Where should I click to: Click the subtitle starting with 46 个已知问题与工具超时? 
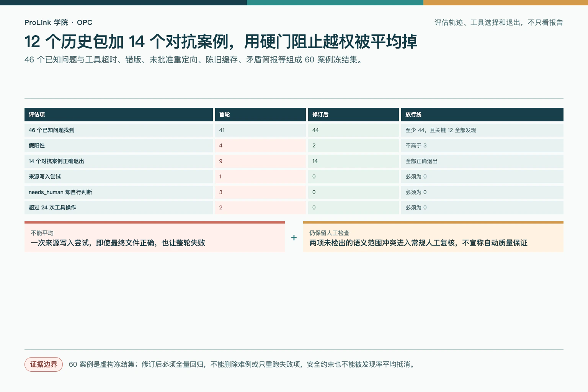194,60
